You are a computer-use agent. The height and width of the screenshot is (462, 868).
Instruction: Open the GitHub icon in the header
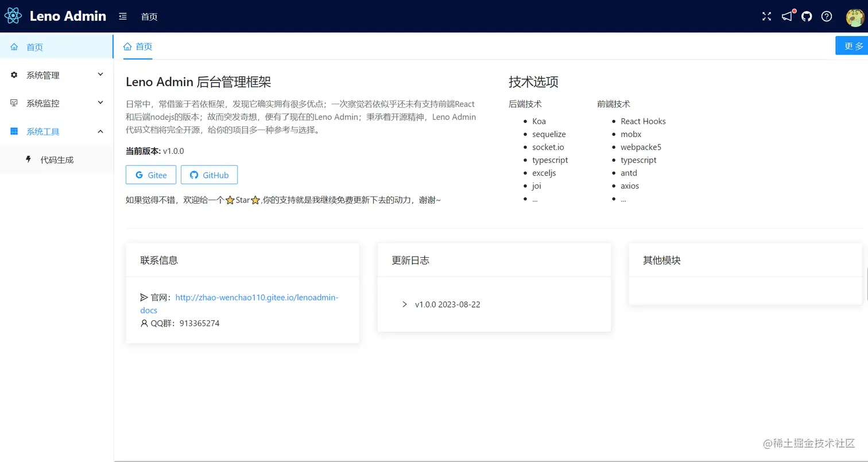[807, 16]
